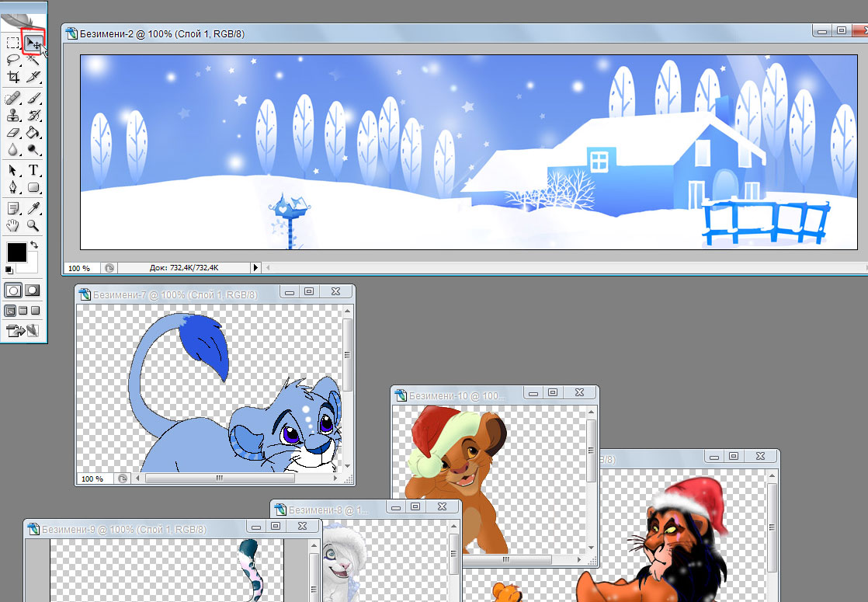Select the Rectangular Marquee tool

[12, 43]
